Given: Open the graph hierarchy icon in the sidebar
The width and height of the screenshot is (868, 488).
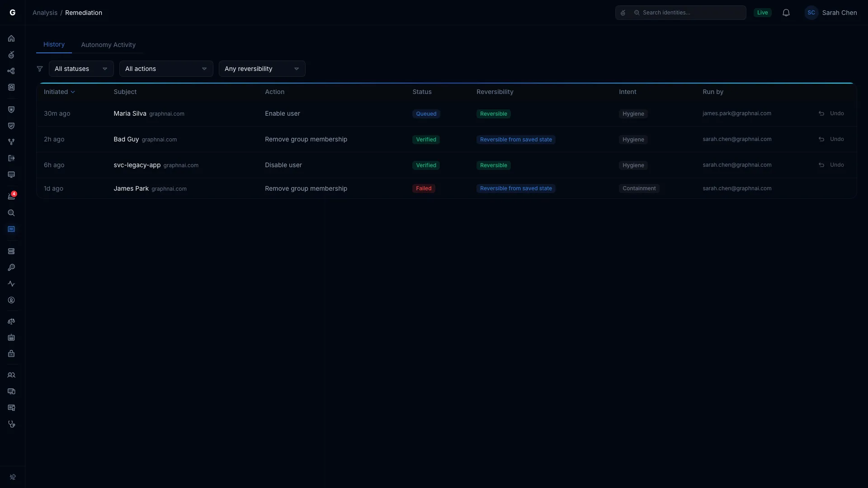Looking at the screenshot, I should pyautogui.click(x=11, y=71).
